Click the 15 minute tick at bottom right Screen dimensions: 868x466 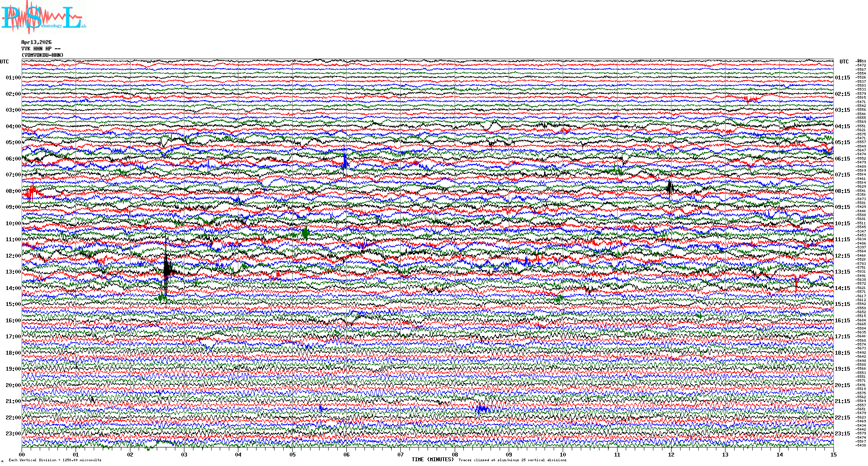click(833, 454)
